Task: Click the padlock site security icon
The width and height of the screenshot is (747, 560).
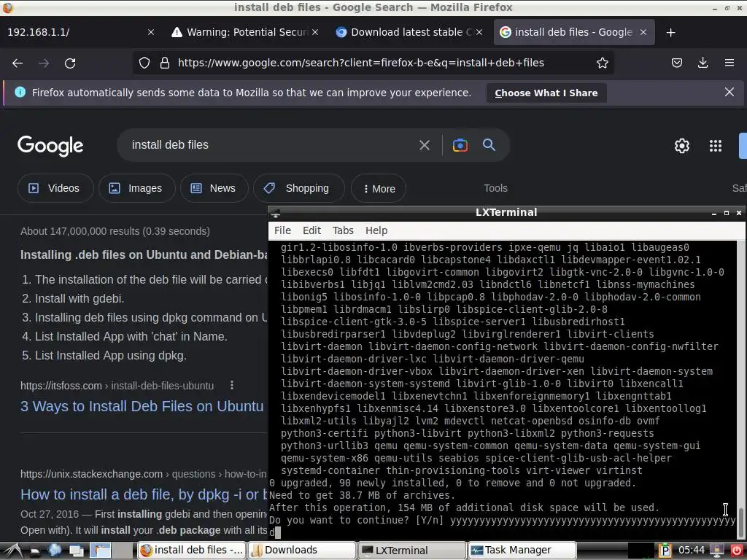Action: pyautogui.click(x=165, y=63)
